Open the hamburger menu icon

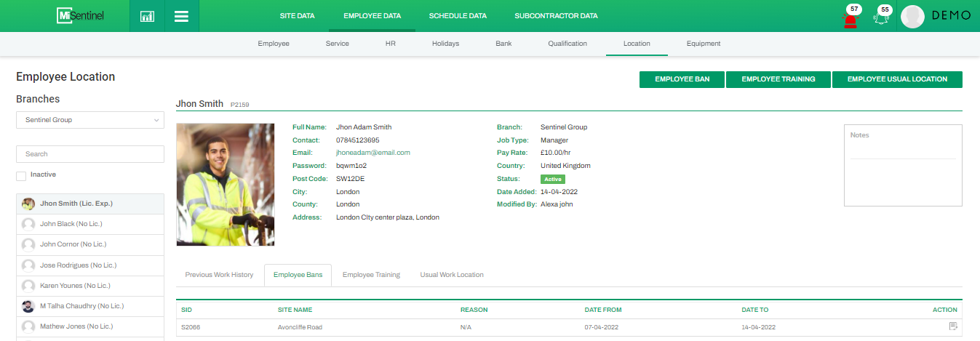[x=181, y=16]
